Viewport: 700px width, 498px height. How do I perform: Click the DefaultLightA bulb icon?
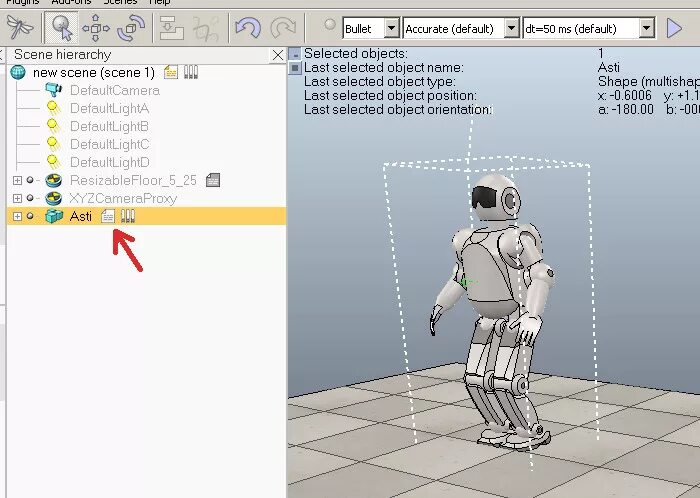tap(53, 109)
